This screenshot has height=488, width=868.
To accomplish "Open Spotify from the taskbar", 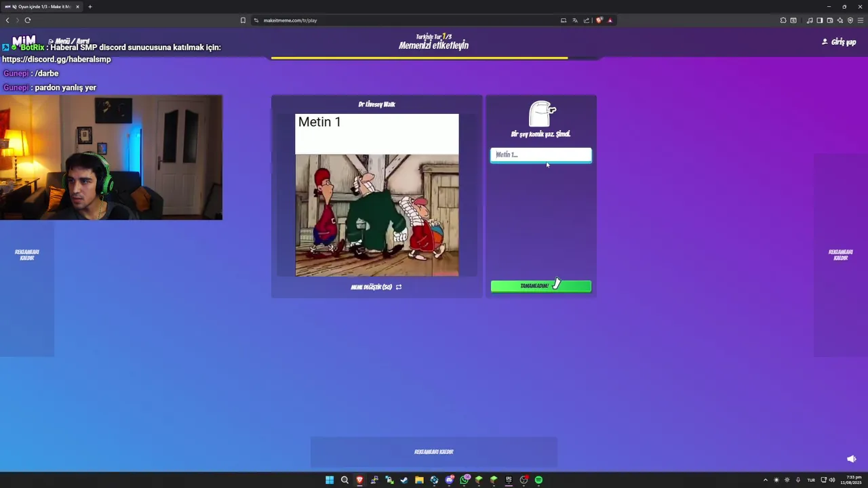I will coord(538,480).
